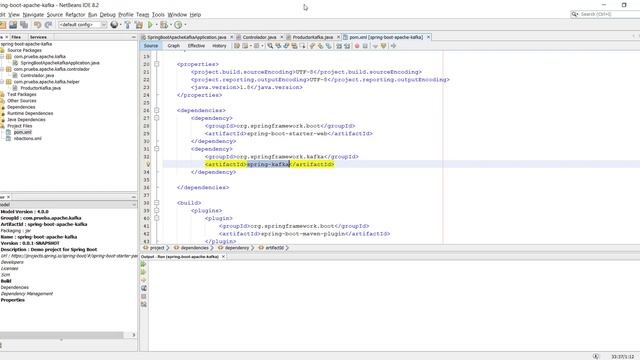Click the Profile Project clock icon
This screenshot has width=640, height=360.
pyautogui.click(x=178, y=25)
